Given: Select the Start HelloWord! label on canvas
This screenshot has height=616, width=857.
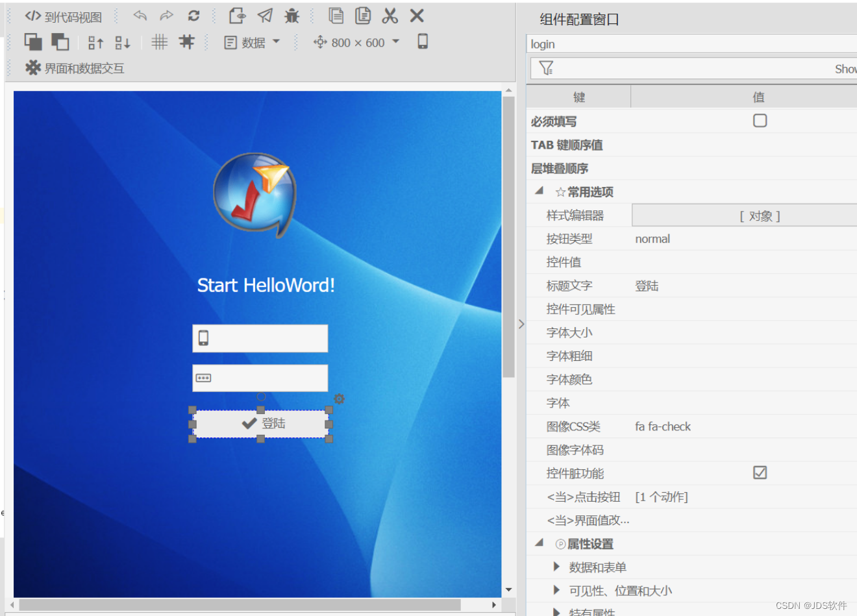Looking at the screenshot, I should (x=266, y=285).
